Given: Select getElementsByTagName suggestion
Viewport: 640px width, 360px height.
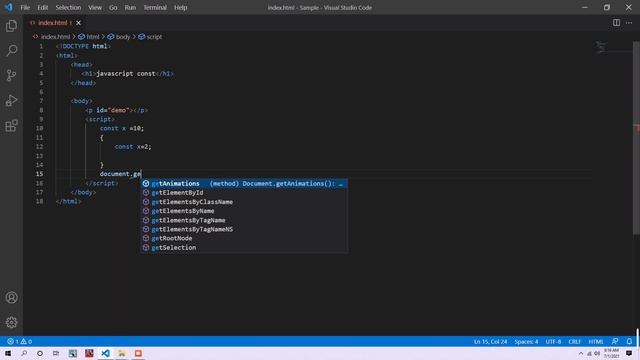Looking at the screenshot, I should [244, 220].
